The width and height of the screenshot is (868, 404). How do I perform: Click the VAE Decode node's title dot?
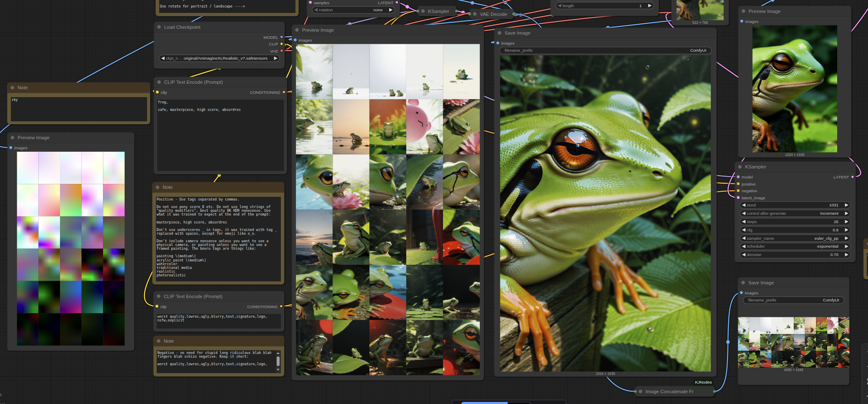click(475, 14)
